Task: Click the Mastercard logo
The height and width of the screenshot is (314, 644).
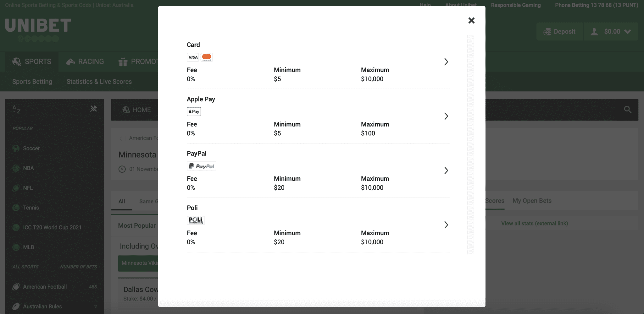Action: pyautogui.click(x=207, y=57)
